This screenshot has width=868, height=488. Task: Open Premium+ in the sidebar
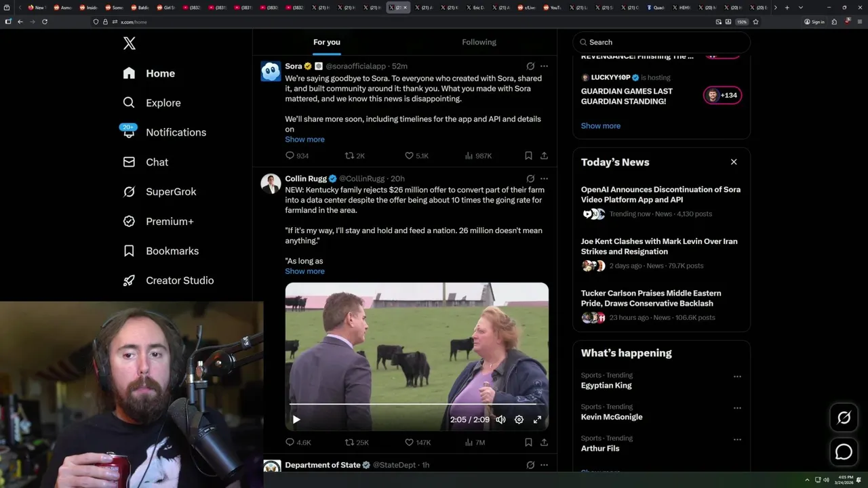159,221
